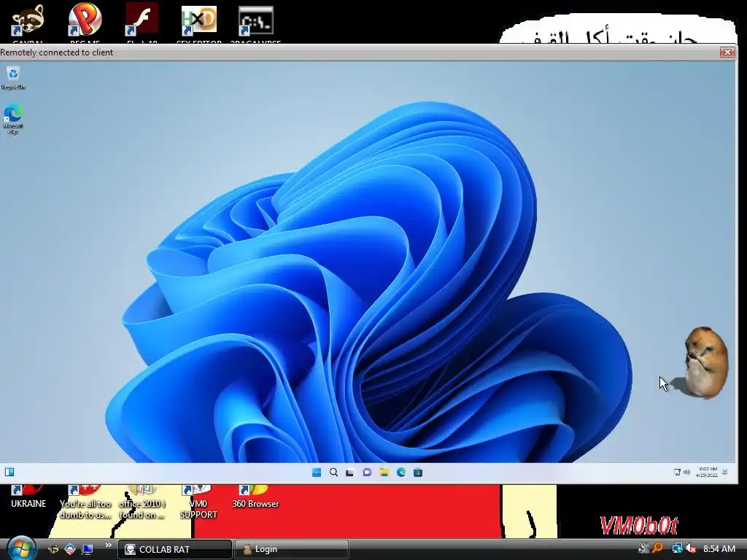Open the host Windows Start orb
Image resolution: width=747 pixels, height=560 pixels.
click(21, 548)
